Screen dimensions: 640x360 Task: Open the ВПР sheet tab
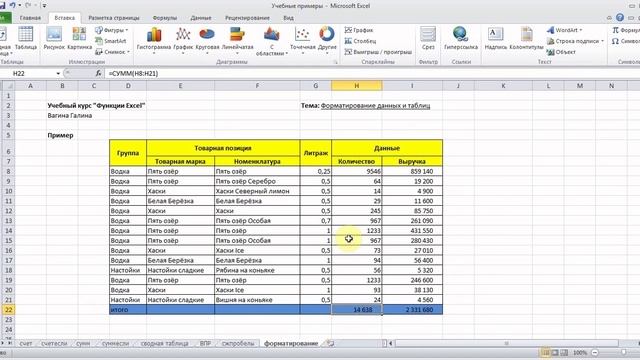click(x=205, y=344)
